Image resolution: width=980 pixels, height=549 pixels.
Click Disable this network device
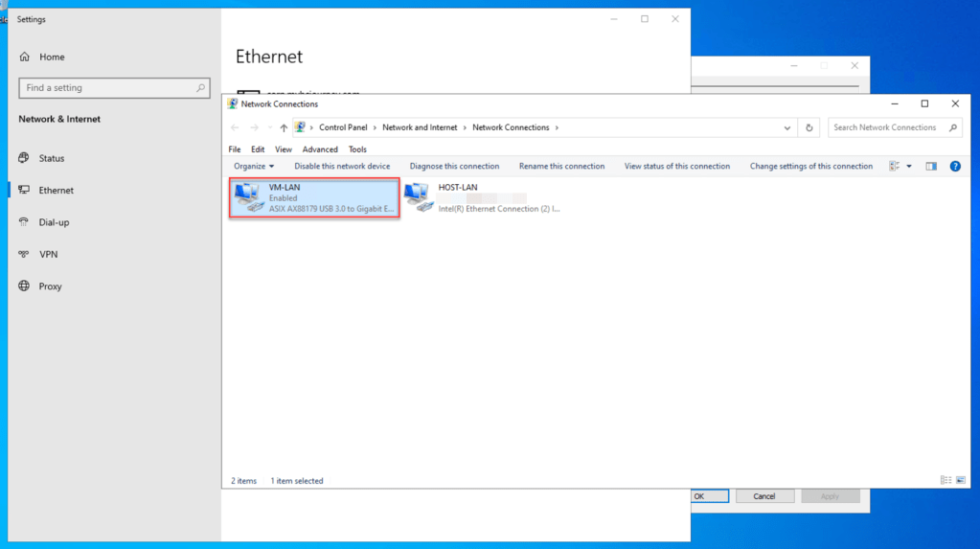coord(342,167)
